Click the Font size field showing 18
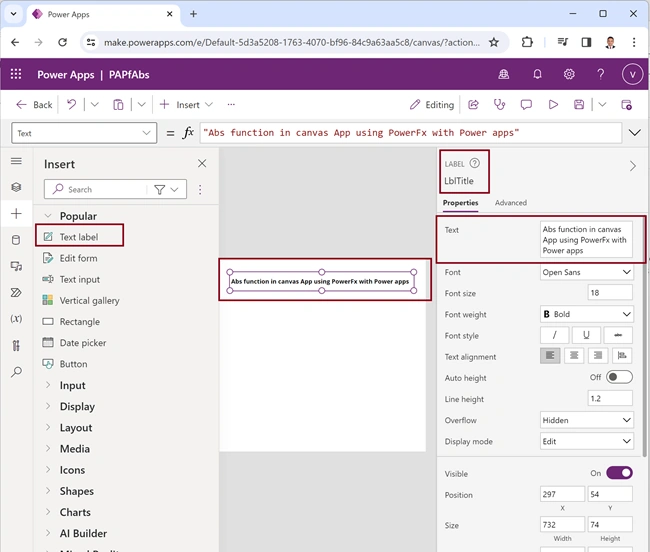650x552 pixels. click(610, 293)
